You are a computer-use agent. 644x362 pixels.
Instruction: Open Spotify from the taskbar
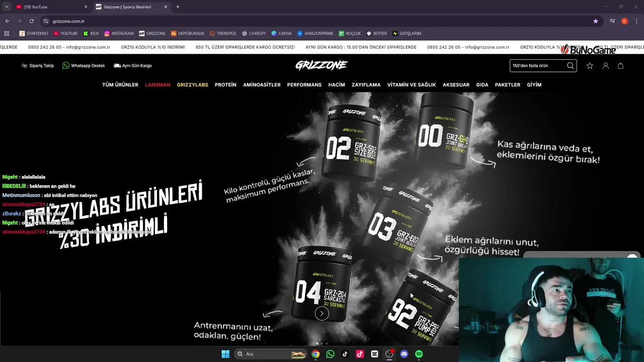coord(419,354)
